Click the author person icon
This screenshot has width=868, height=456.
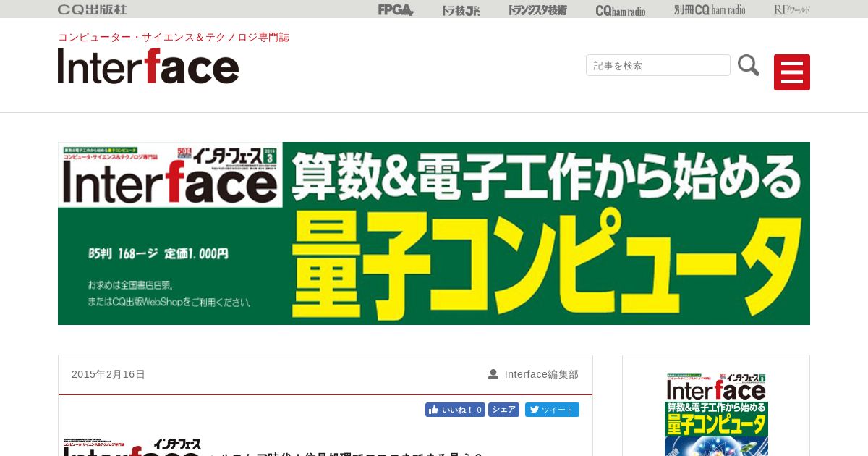[x=493, y=374]
